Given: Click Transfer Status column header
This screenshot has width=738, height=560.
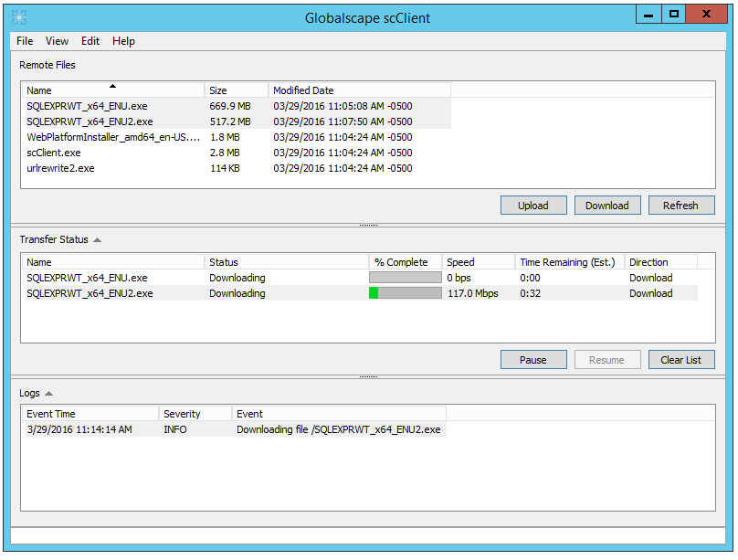Looking at the screenshot, I should (x=287, y=262).
